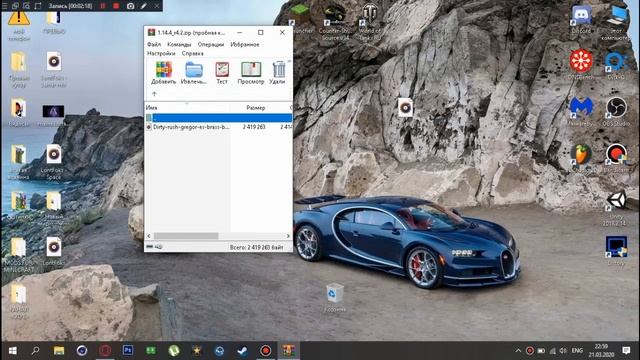Open the Unity desktop shortcut
Screen dimensions: 640x360
[x=616, y=208]
